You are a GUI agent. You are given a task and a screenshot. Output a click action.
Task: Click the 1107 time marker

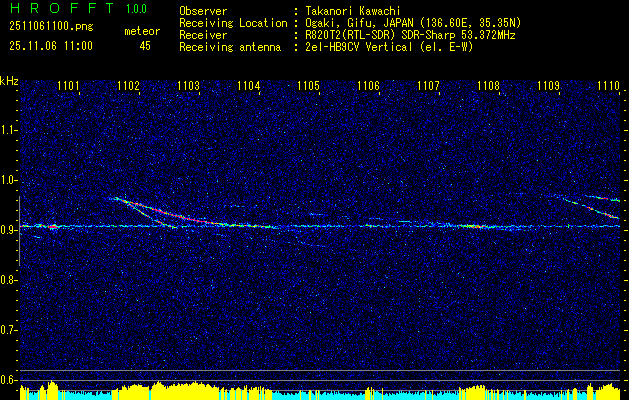pyautogui.click(x=428, y=85)
